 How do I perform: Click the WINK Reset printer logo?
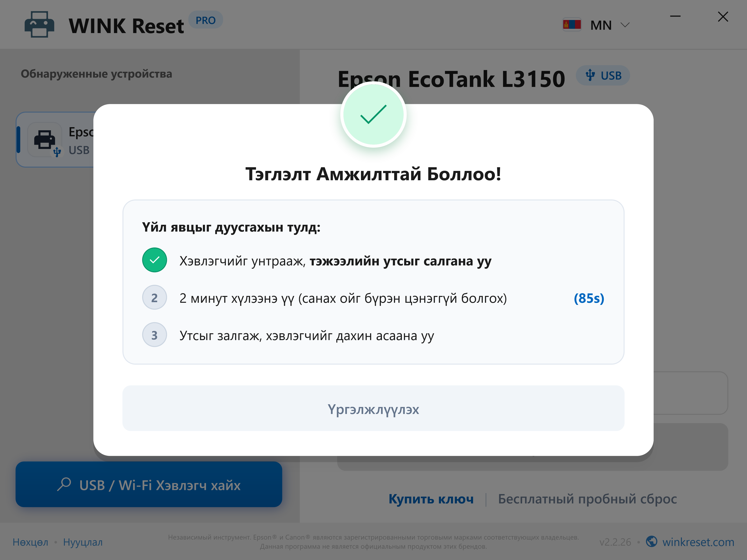point(39,25)
